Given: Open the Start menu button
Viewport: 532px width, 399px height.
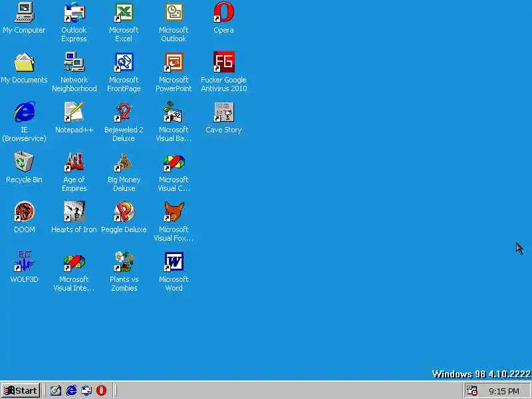Looking at the screenshot, I should coord(21,390).
